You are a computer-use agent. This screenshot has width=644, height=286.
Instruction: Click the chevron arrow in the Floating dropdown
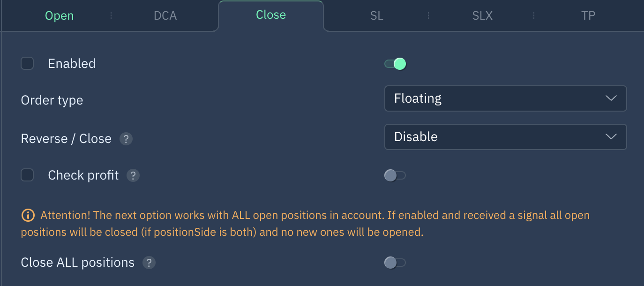click(611, 98)
